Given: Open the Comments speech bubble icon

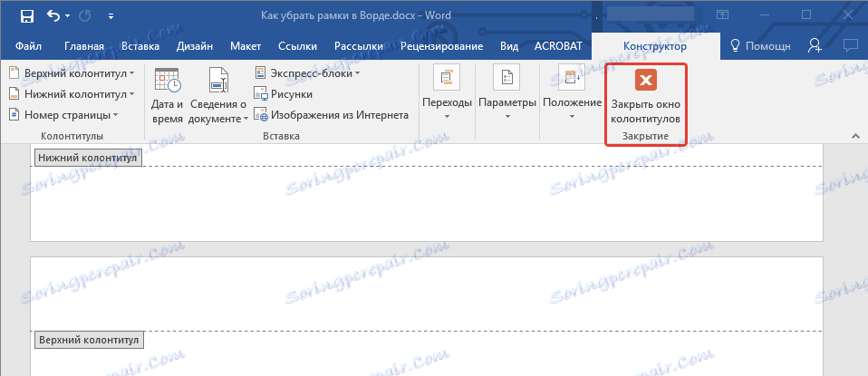Looking at the screenshot, I should (850, 46).
